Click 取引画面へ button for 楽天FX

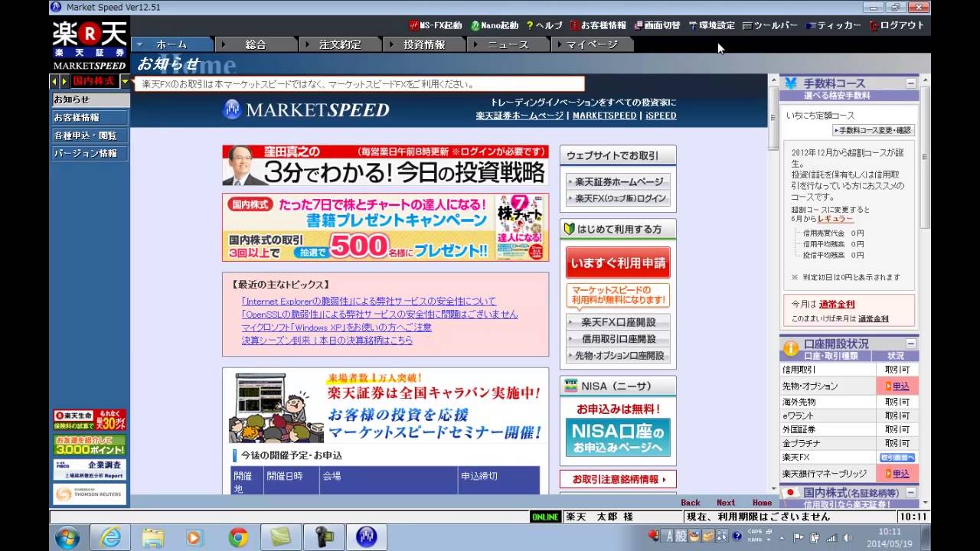[897, 458]
